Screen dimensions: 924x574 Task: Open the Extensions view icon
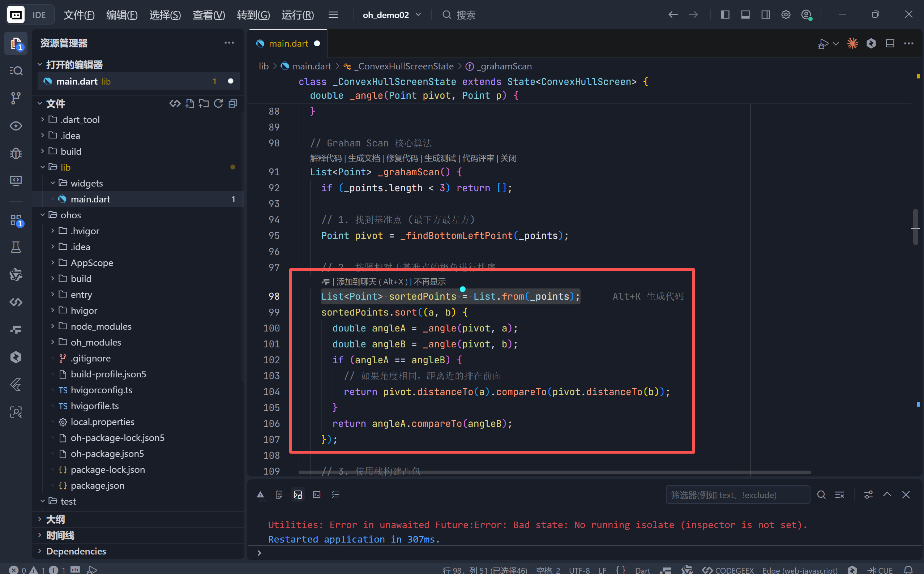(x=16, y=220)
